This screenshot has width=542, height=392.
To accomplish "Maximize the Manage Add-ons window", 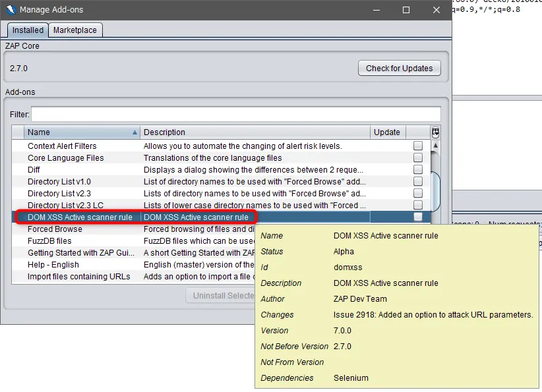I will 406,10.
